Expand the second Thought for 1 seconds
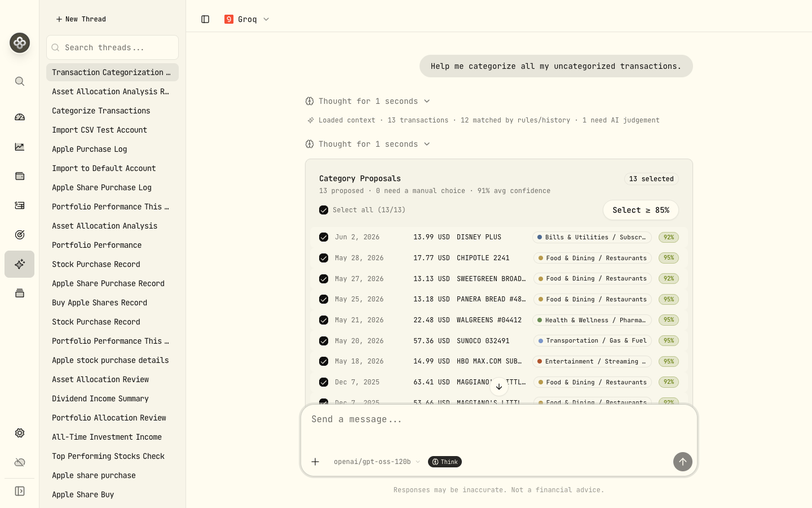This screenshot has width=812, height=508. pos(368,144)
